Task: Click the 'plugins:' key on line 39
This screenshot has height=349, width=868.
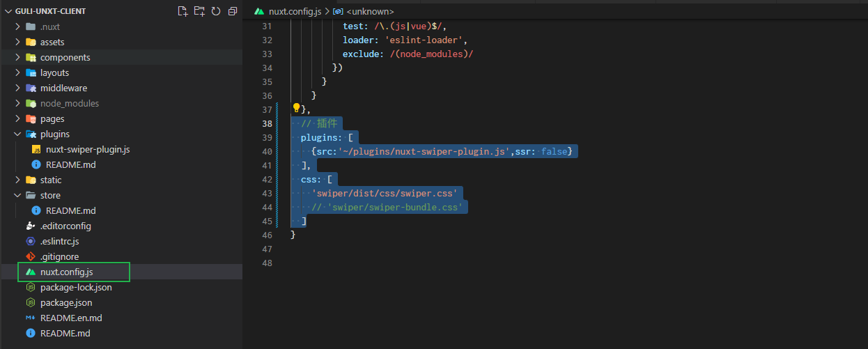Action: coord(321,137)
